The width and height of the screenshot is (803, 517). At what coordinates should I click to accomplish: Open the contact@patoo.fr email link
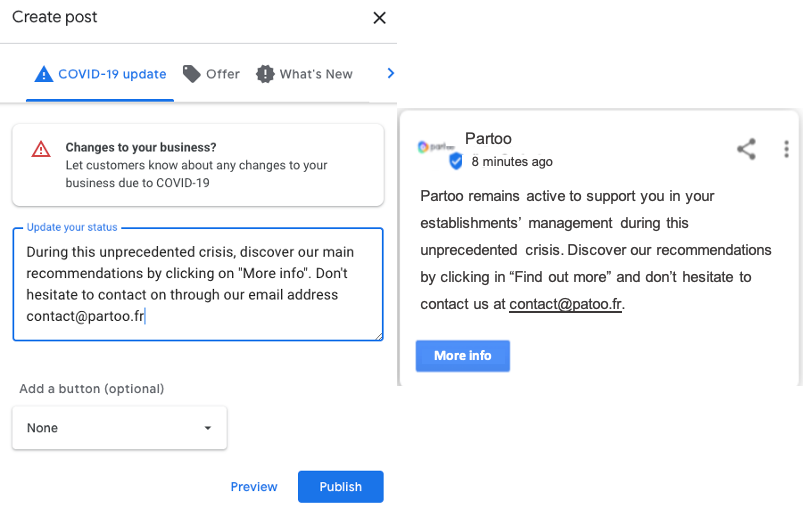pyautogui.click(x=565, y=304)
